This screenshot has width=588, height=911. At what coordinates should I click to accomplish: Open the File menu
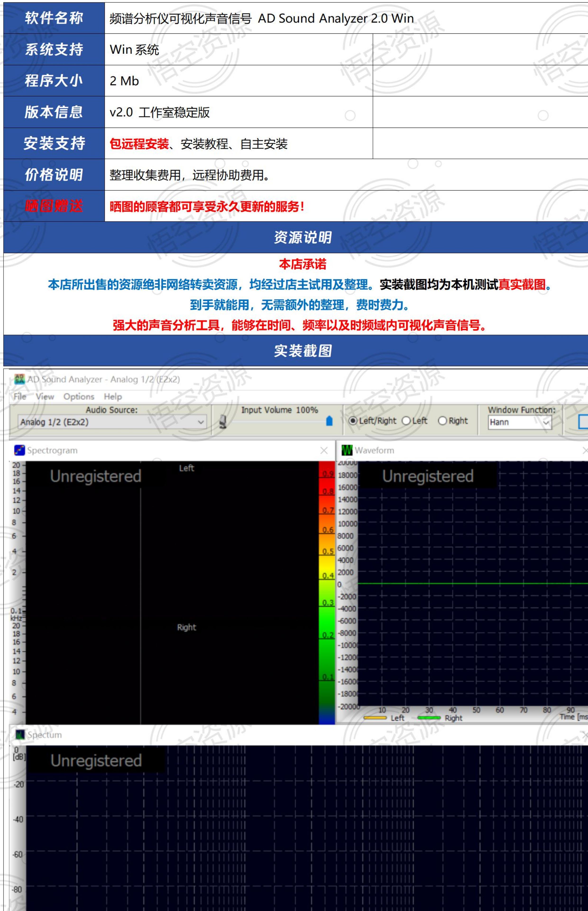point(20,396)
